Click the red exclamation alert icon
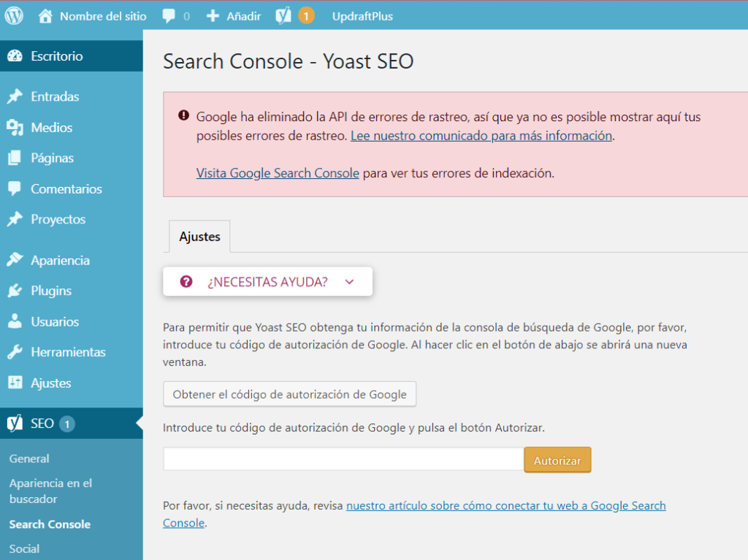This screenshot has height=560, width=748. [x=183, y=115]
